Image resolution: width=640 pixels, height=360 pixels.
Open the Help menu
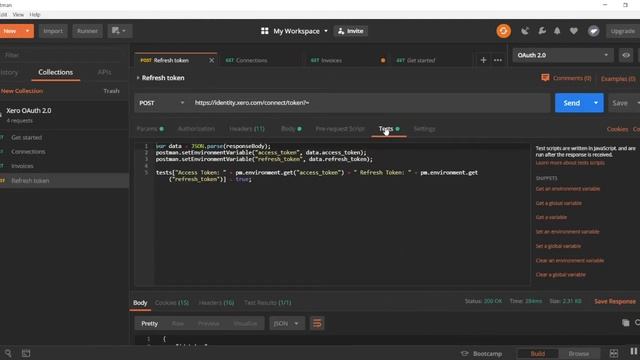[x=35, y=14]
